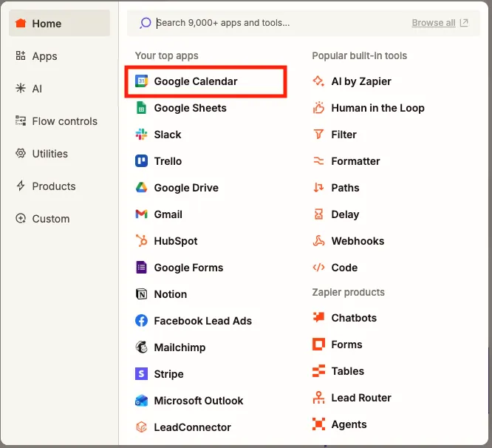Open the Custom sidebar category
This screenshot has width=492, height=448.
click(x=59, y=219)
